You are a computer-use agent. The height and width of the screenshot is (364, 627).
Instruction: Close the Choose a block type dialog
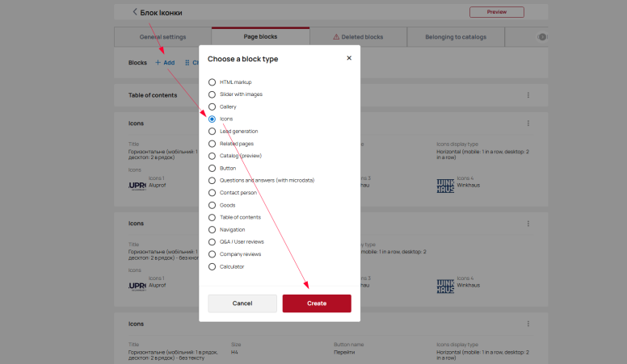point(349,58)
